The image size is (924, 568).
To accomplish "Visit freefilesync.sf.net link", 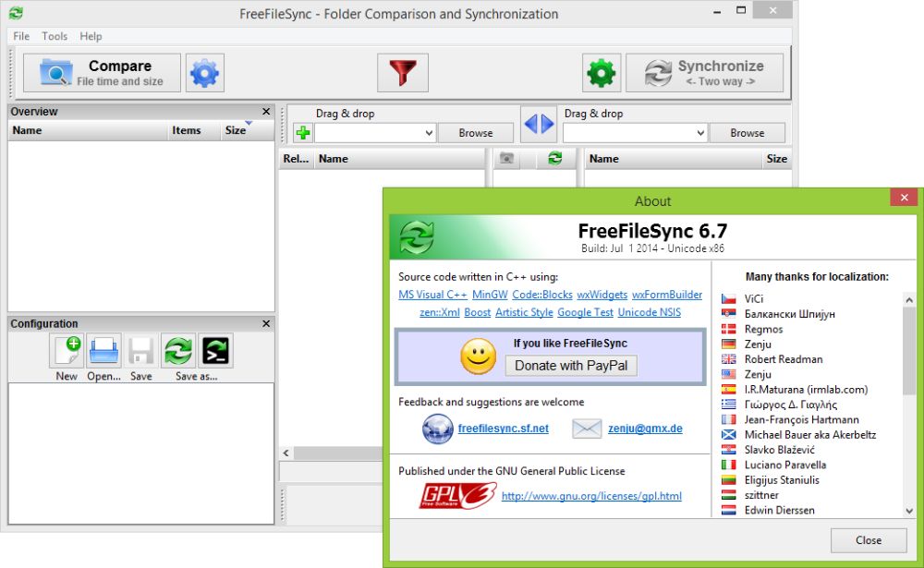I will (504, 429).
